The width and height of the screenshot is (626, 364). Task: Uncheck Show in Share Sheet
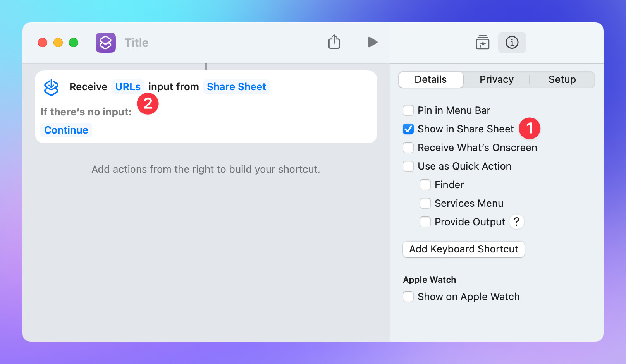tap(408, 129)
